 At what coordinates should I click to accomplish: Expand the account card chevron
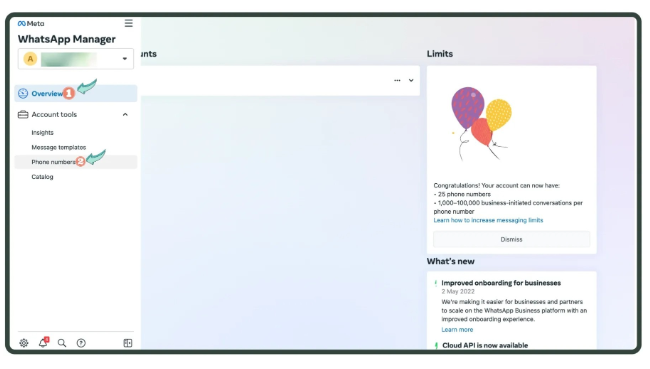pos(411,80)
